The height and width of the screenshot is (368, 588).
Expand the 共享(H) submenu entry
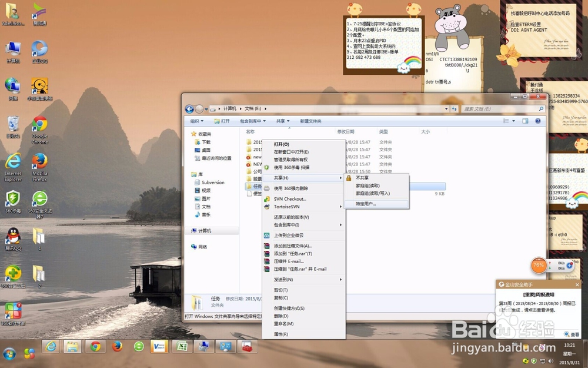[303, 178]
